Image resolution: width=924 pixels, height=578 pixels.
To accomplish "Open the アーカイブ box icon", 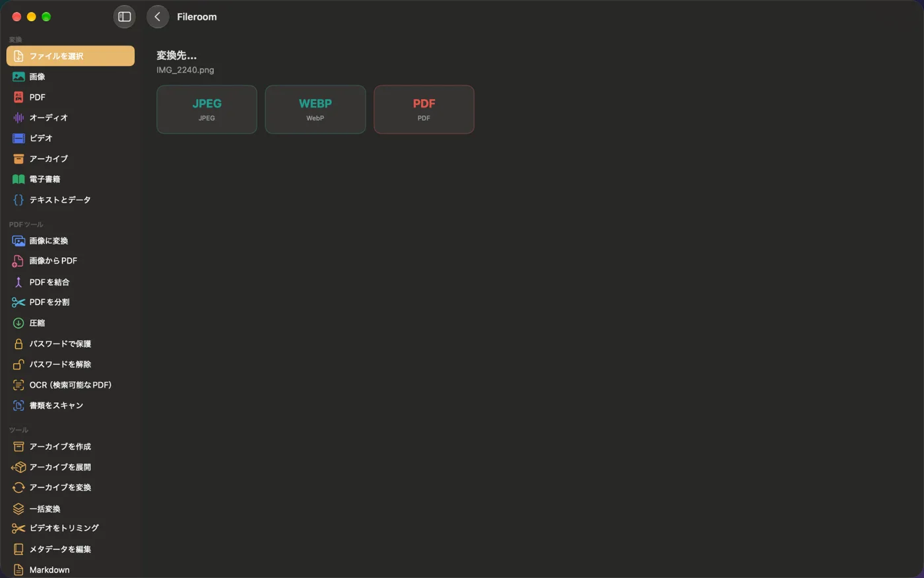I will (x=18, y=159).
